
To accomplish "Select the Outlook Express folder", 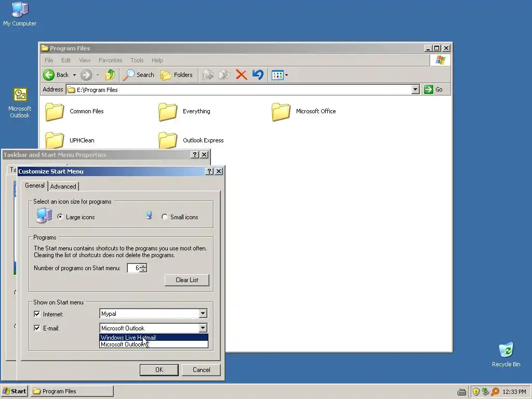I will click(191, 140).
